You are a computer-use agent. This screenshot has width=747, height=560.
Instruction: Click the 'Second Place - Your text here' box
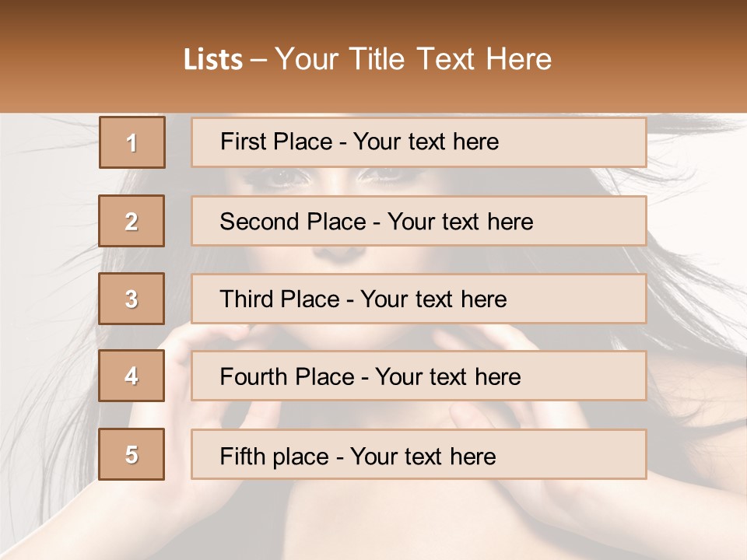[x=419, y=221]
